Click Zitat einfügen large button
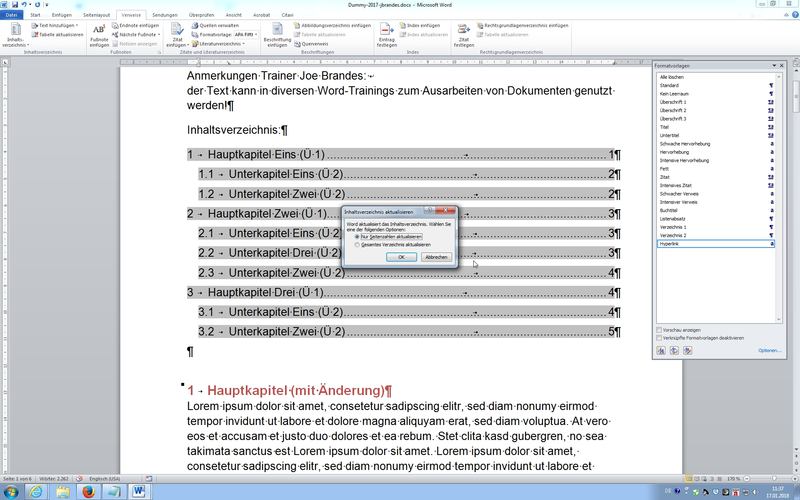800x500 pixels. tap(177, 35)
